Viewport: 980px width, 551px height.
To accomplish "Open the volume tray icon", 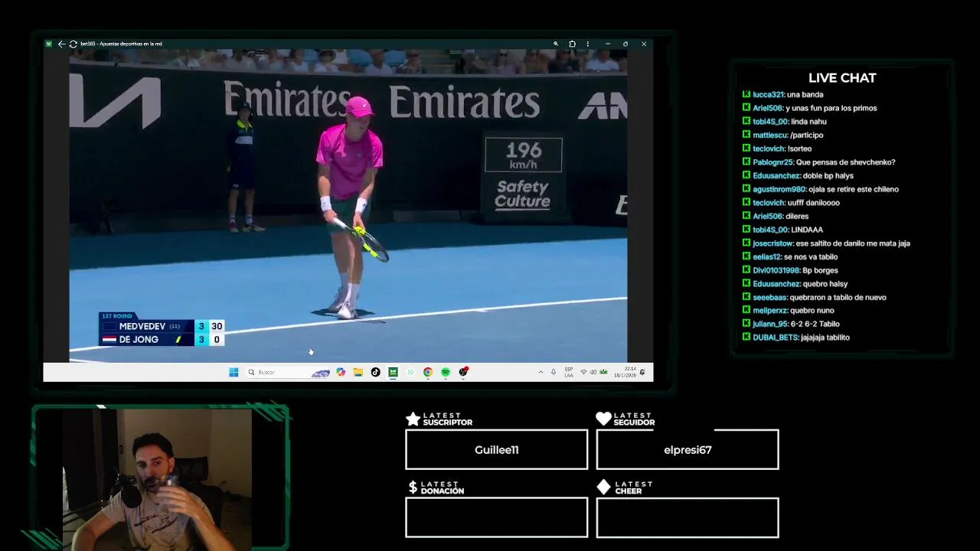I will coord(593,373).
